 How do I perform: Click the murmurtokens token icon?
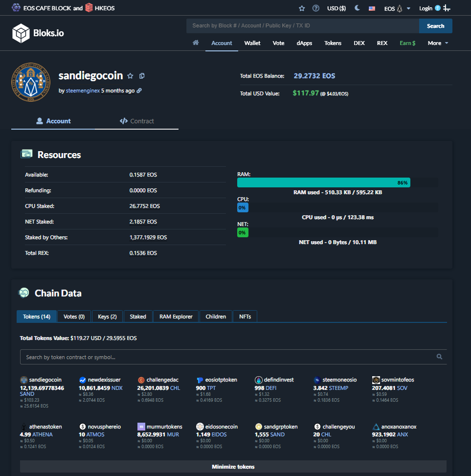pyautogui.click(x=141, y=427)
